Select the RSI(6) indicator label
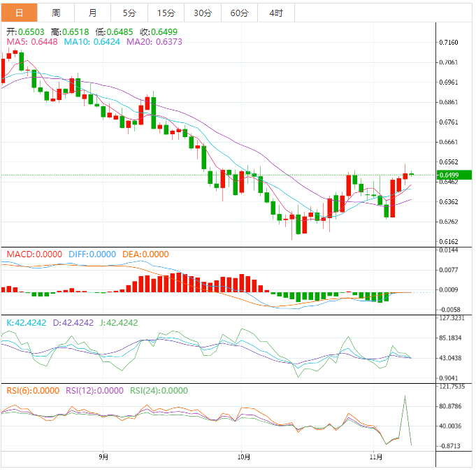This screenshot has height=474, width=476. pyautogui.click(x=33, y=391)
